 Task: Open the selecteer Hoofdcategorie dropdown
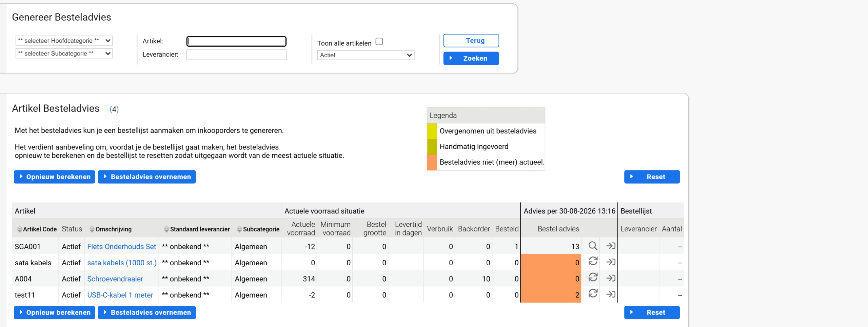click(64, 41)
